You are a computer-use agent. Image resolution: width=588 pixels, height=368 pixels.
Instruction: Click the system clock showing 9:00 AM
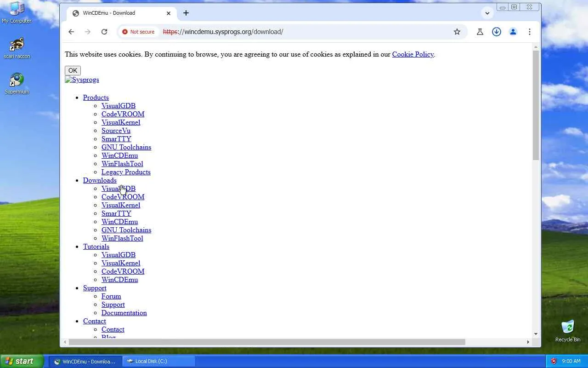coord(571,361)
